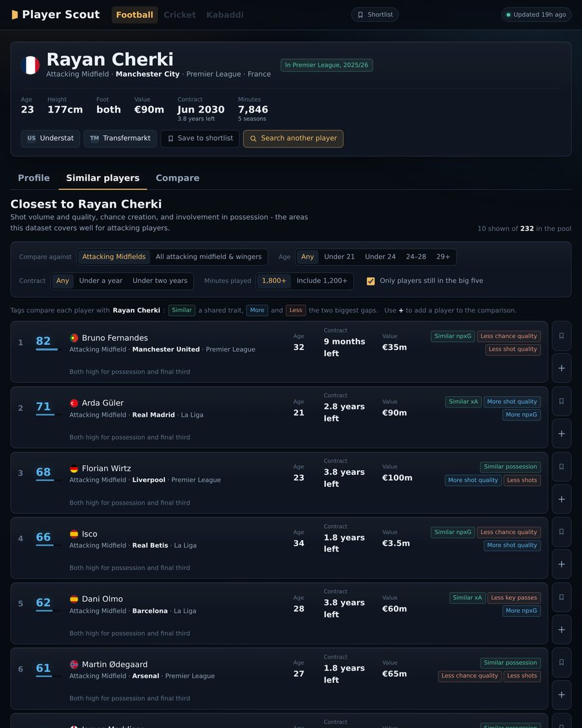The width and height of the screenshot is (582, 728).
Task: Click the Player Scout logo icon
Action: coord(15,15)
